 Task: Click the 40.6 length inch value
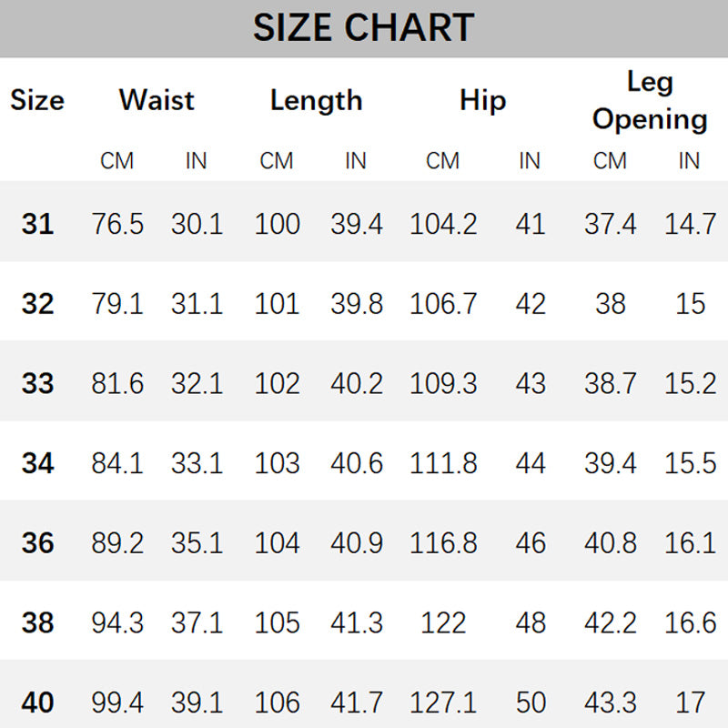(356, 463)
